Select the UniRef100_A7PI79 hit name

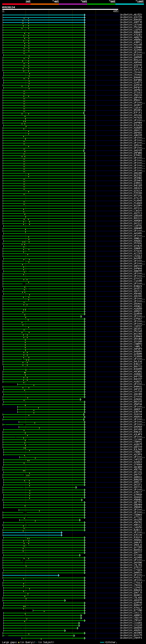(131, 70)
